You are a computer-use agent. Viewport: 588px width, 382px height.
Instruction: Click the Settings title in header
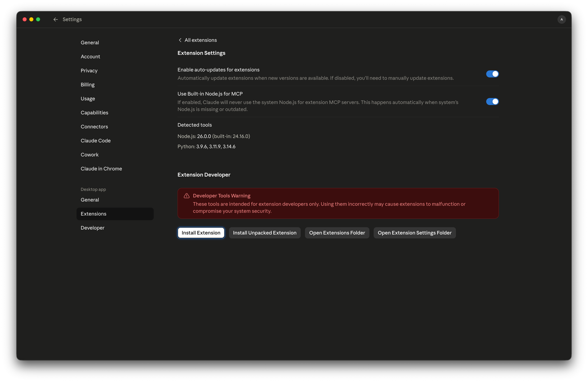tap(72, 19)
